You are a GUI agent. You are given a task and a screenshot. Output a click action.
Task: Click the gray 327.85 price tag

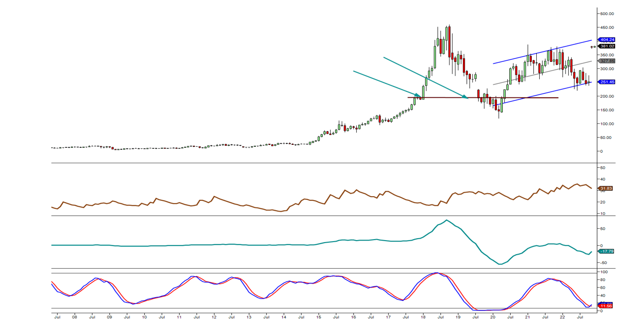[607, 60]
